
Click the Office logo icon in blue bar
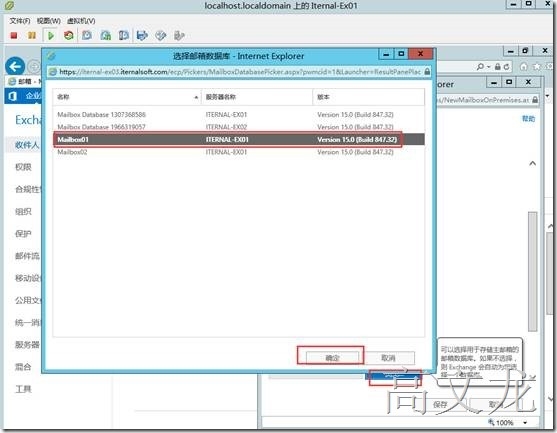(13, 96)
